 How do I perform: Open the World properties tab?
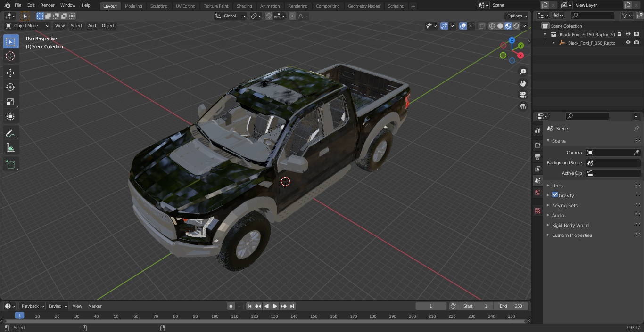tap(537, 193)
